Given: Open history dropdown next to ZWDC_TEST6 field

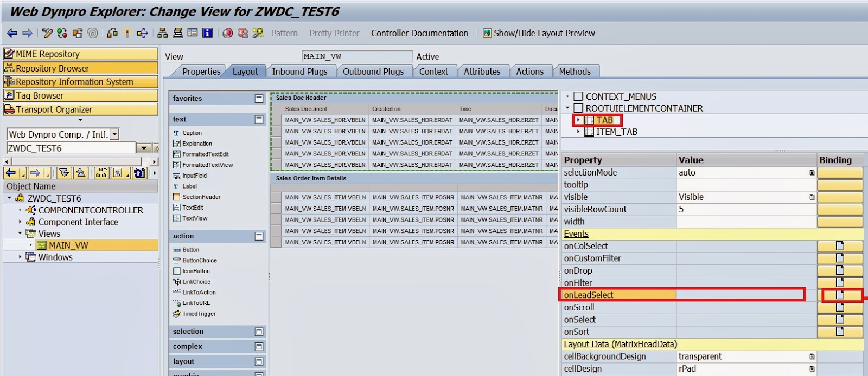Looking at the screenshot, I should coord(144,148).
